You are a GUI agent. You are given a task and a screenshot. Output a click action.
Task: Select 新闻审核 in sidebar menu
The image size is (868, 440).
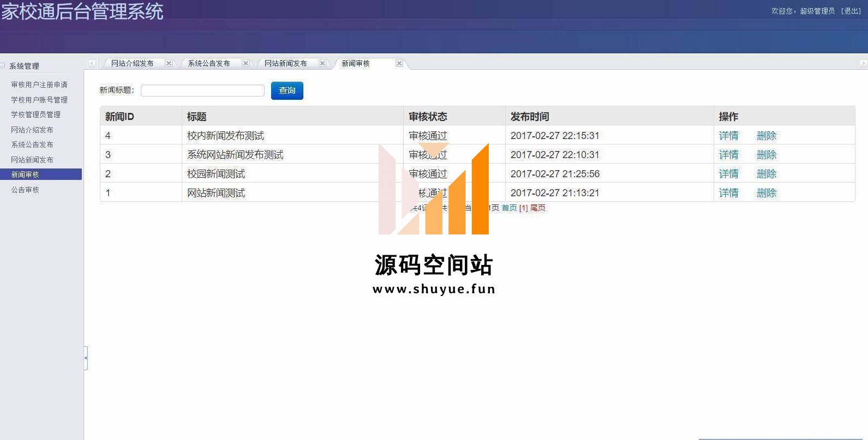click(41, 174)
